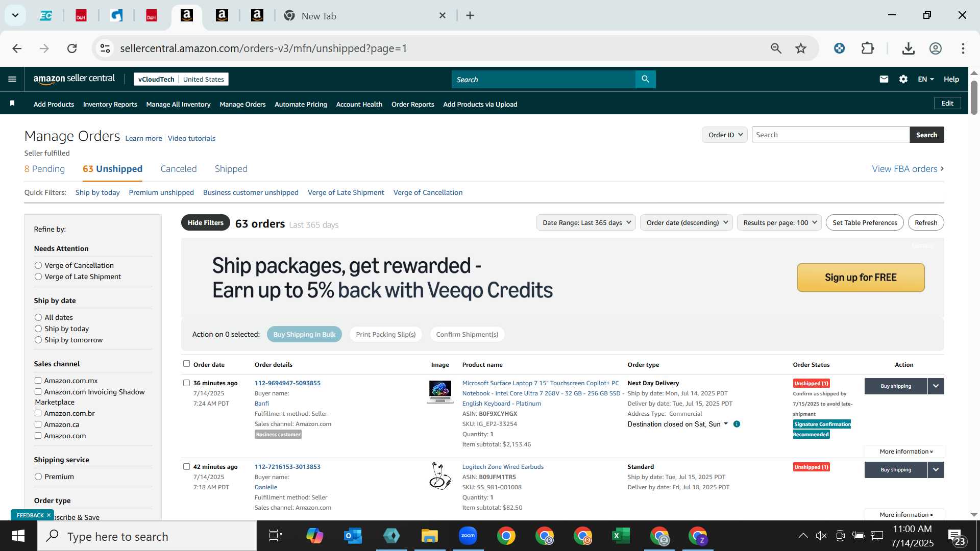
Task: Click the zoom magnifier icon in address bar
Action: tap(776, 48)
